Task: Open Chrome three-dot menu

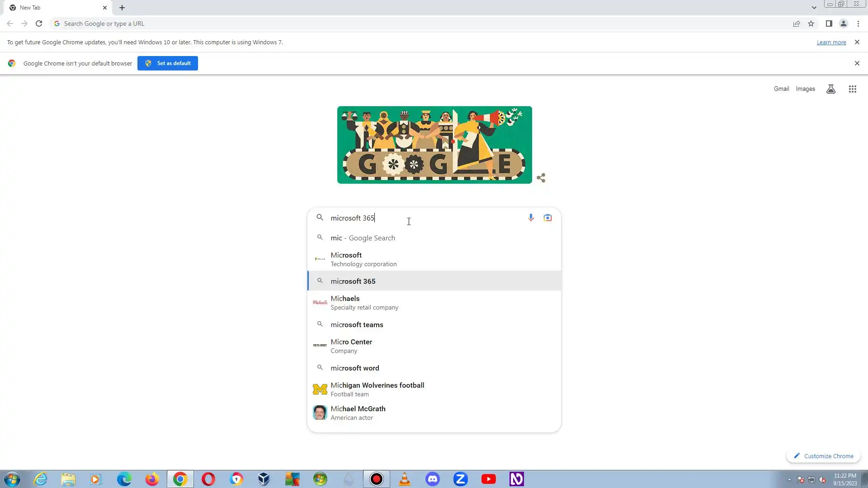Action: click(x=858, y=23)
